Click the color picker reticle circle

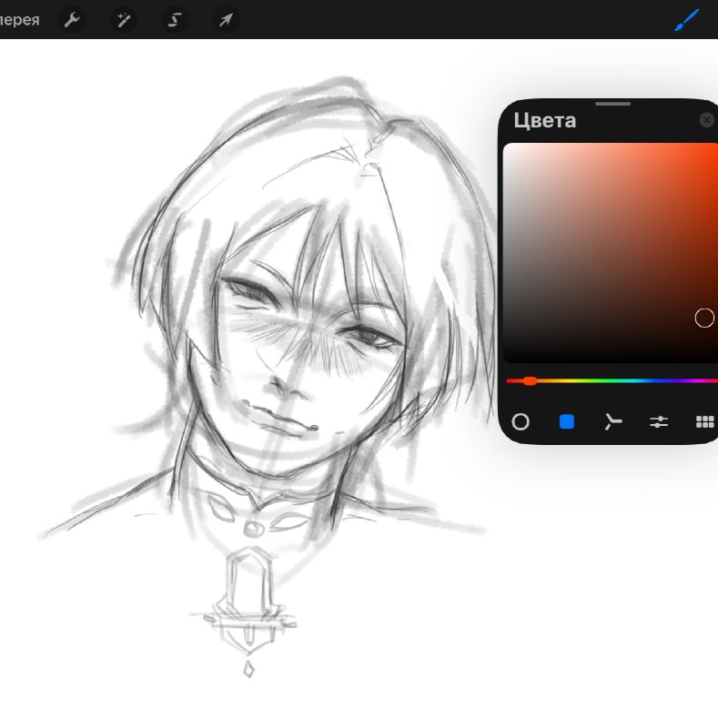[704, 318]
